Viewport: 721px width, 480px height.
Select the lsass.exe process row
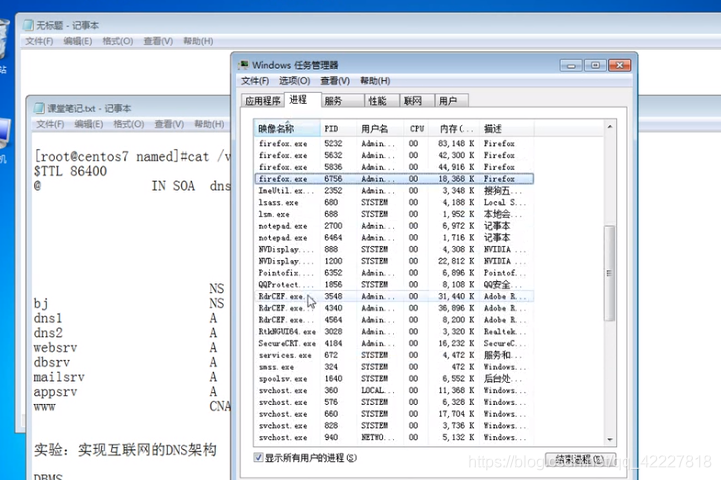pyautogui.click(x=394, y=202)
